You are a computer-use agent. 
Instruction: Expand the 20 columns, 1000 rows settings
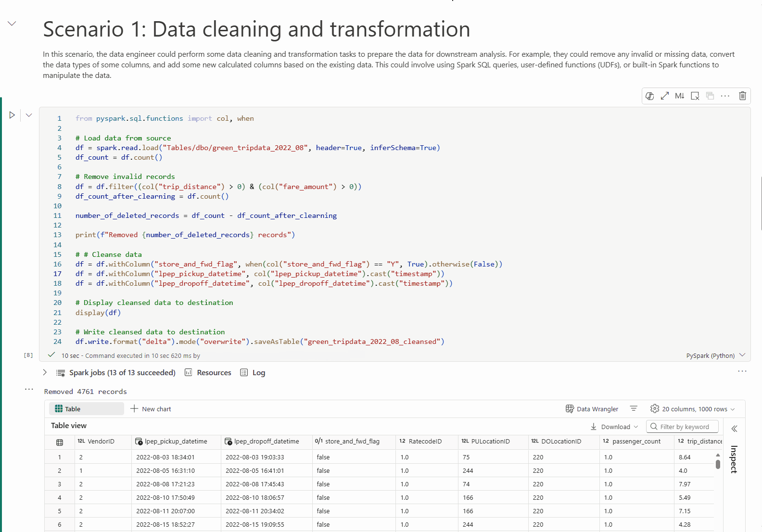(x=693, y=409)
